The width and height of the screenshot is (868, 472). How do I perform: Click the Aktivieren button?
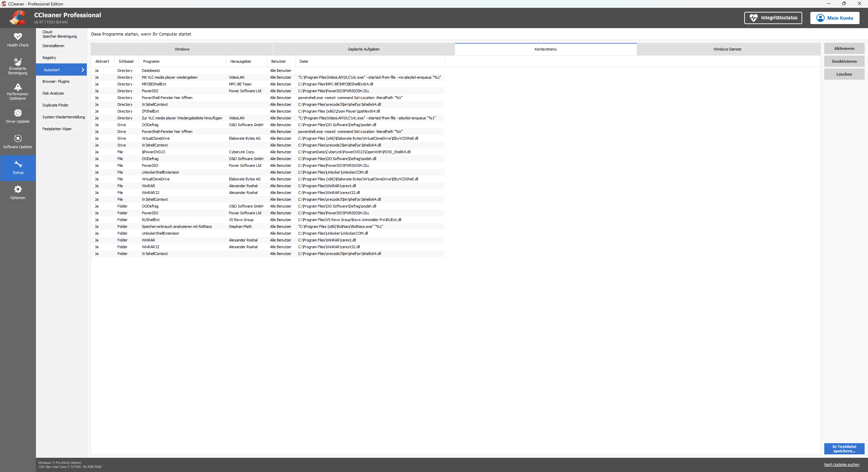click(844, 48)
